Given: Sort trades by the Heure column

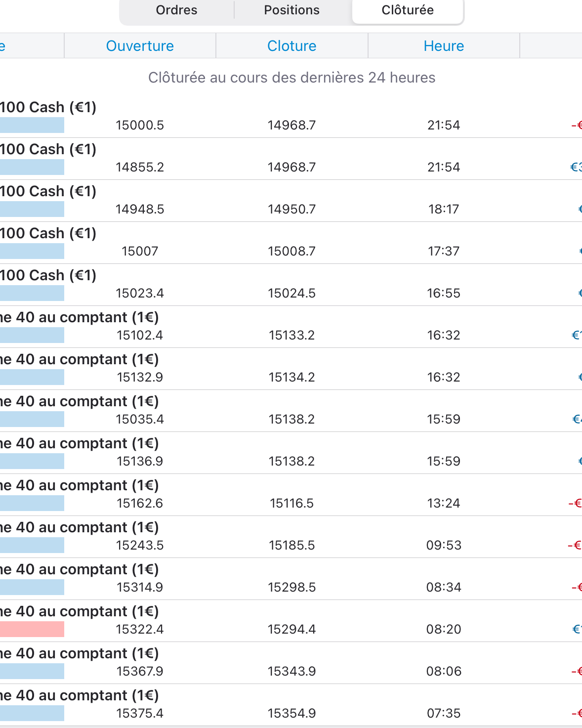Looking at the screenshot, I should 444,46.
